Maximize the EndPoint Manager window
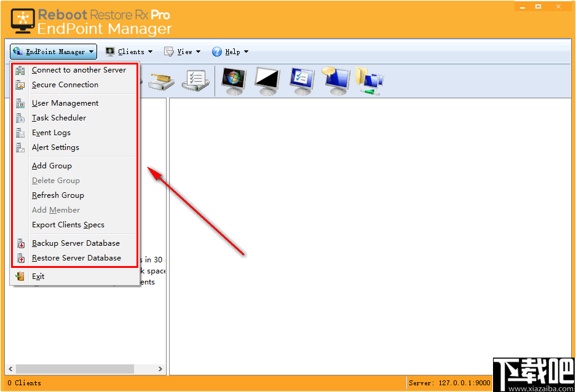 [538, 7]
